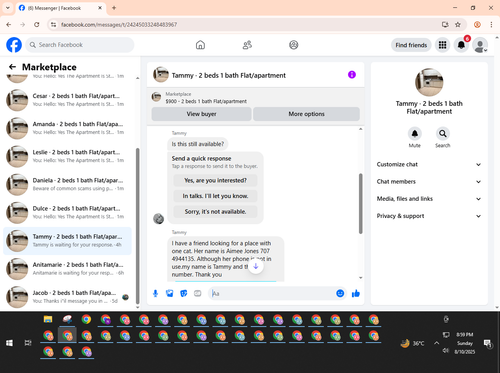The width and height of the screenshot is (500, 373).
Task: Open the Anitamarie conversation in the list
Action: (67, 269)
